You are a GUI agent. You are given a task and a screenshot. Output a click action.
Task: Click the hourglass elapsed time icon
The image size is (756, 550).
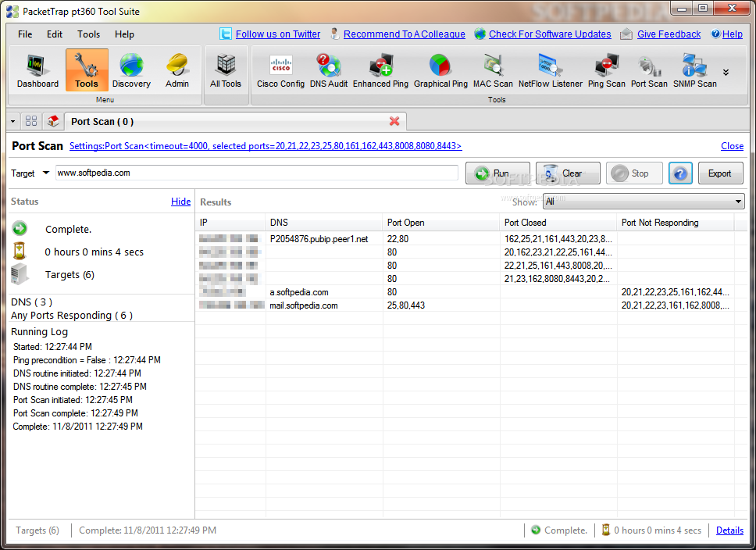[20, 252]
